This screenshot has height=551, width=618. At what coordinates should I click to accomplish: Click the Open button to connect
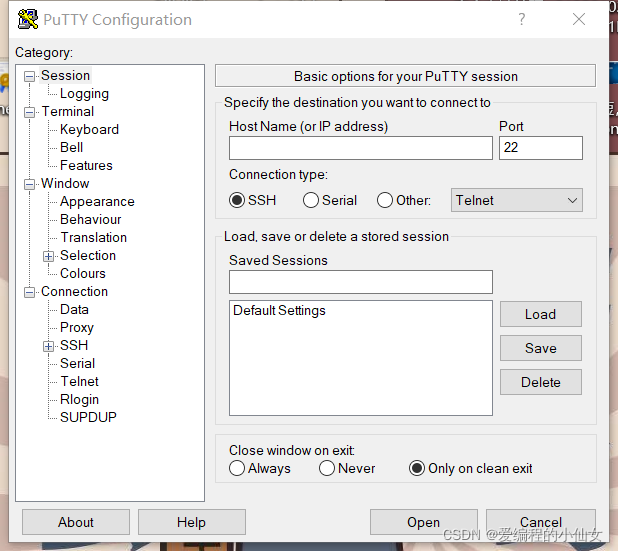click(424, 522)
